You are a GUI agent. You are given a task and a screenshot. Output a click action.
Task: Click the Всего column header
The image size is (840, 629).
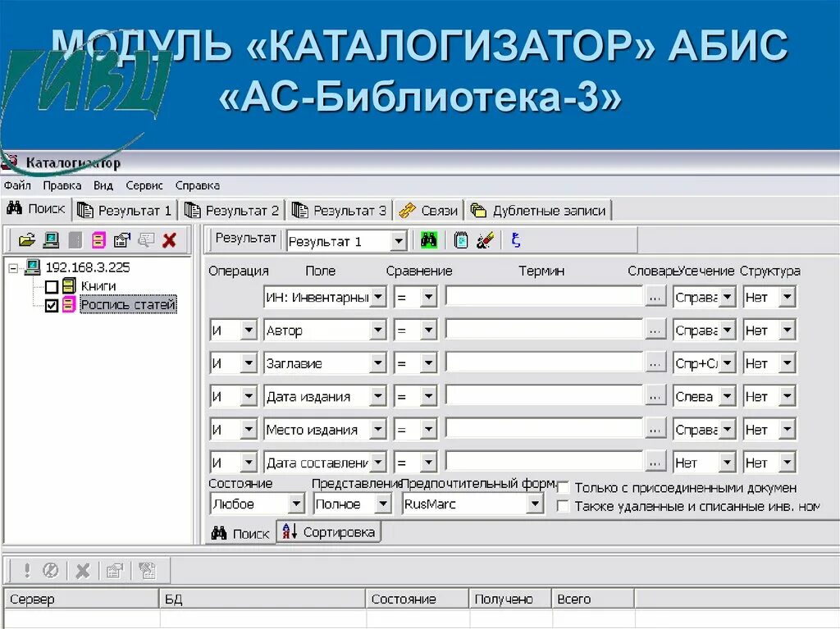point(593,599)
